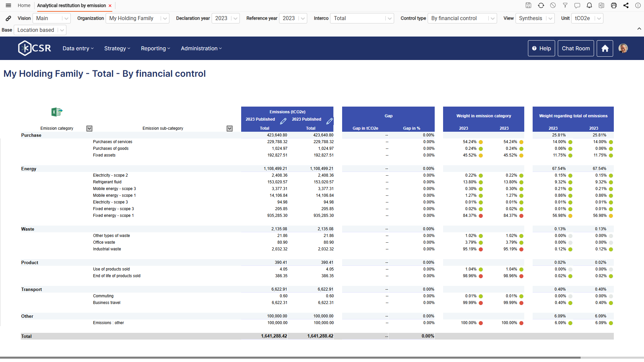This screenshot has width=644, height=362.
Task: Toggle Emission category filter checkbox arrow
Action: coord(89,128)
